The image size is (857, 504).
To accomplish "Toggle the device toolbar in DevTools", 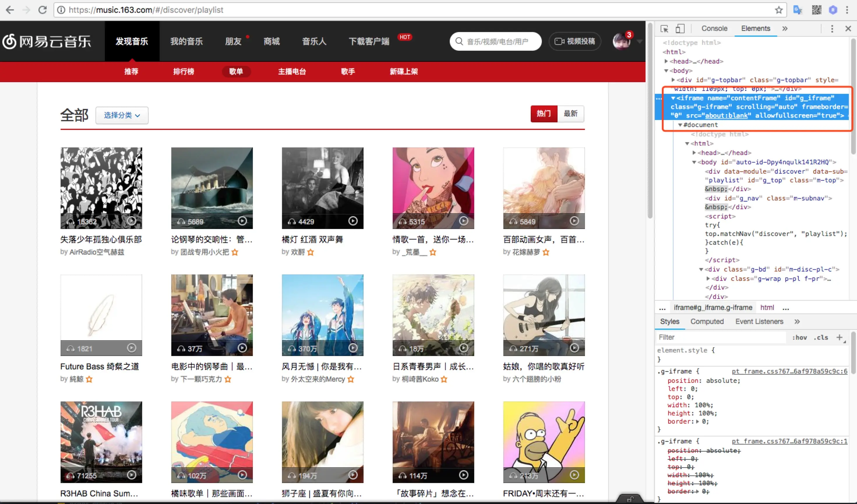I will pyautogui.click(x=680, y=29).
